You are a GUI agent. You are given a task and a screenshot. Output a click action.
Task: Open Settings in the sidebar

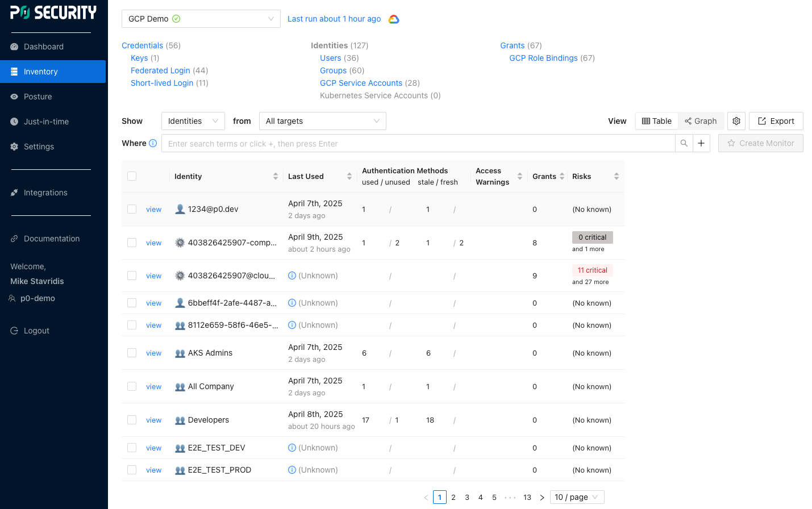tap(53, 147)
